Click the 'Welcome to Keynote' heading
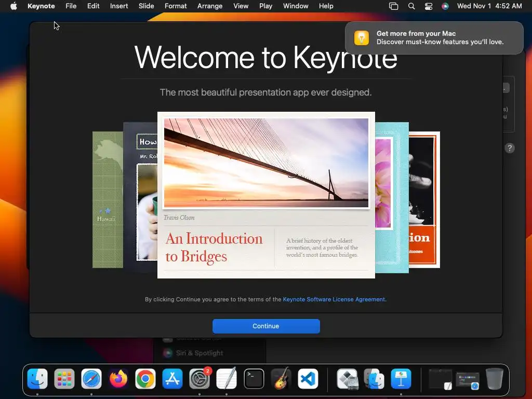The image size is (532, 399). (x=266, y=57)
